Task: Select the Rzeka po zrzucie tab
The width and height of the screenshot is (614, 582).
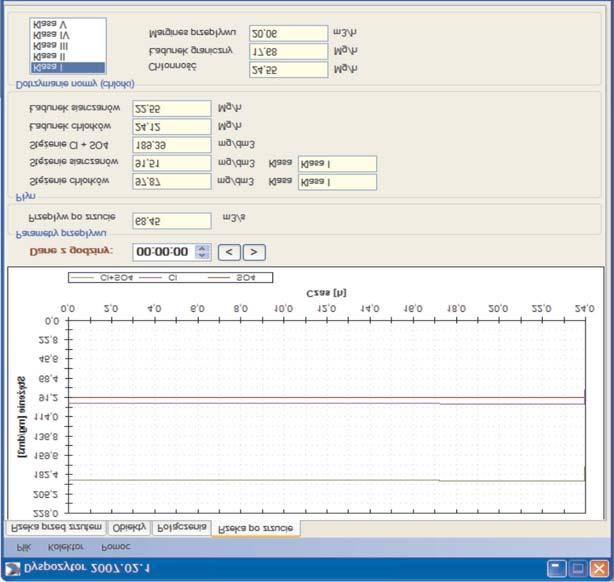Action: coord(255,528)
